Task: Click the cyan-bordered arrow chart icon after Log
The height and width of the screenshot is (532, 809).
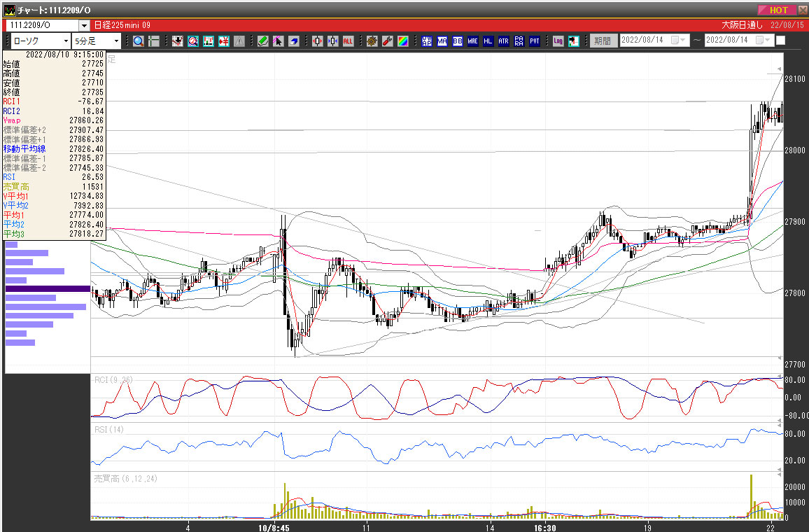Action: click(x=573, y=41)
